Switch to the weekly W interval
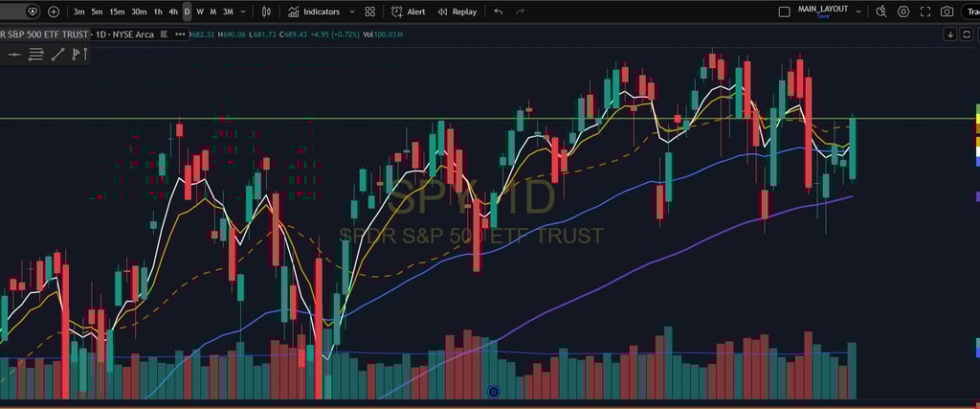The image size is (980, 409). pos(200,11)
